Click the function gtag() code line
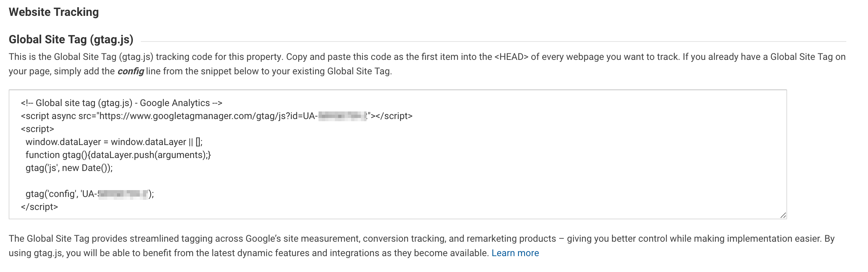The image size is (868, 272). tap(118, 155)
